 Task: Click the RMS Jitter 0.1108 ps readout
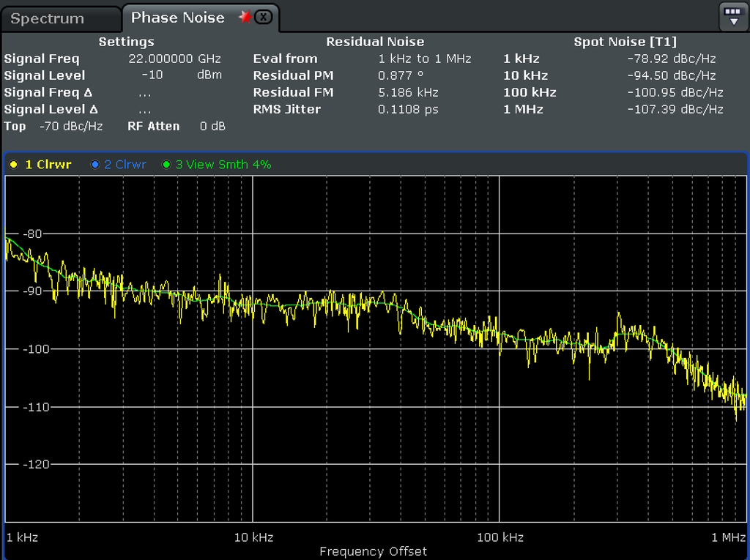[407, 109]
